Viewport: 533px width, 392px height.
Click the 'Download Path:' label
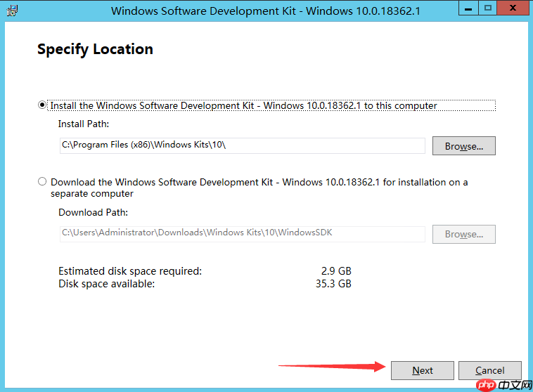(93, 212)
